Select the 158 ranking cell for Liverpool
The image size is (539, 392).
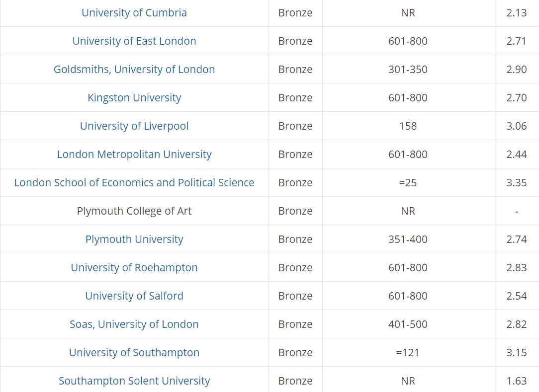pyautogui.click(x=408, y=126)
